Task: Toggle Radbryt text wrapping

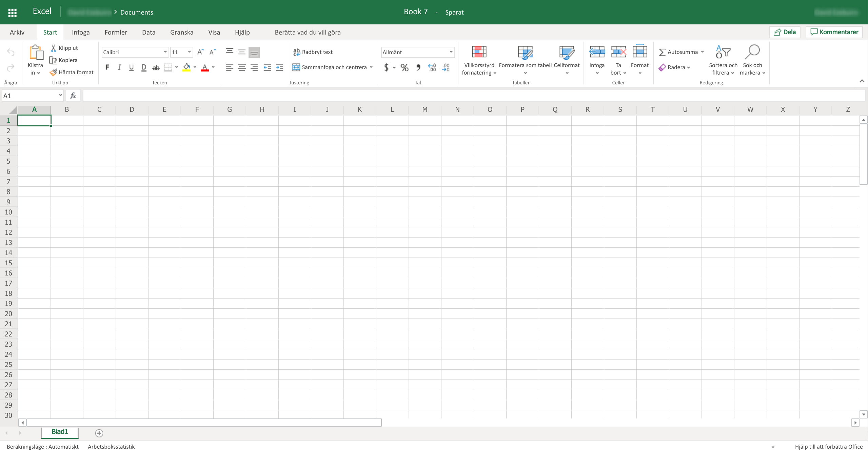Action: pos(313,52)
